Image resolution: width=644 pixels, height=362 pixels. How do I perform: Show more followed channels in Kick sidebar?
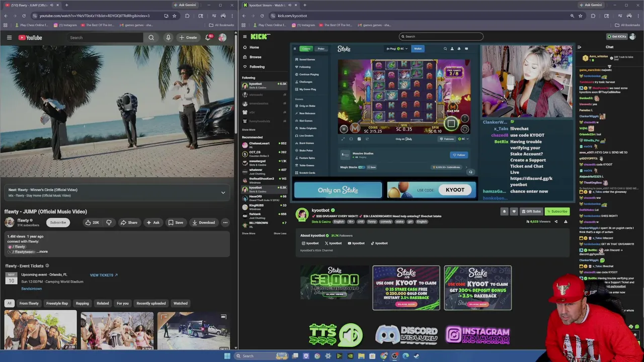point(249,130)
